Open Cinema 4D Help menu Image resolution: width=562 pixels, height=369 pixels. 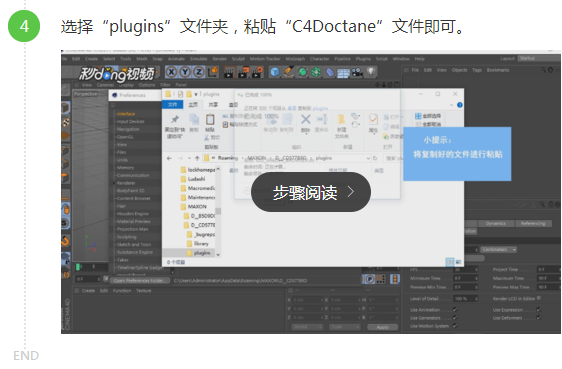(419, 59)
